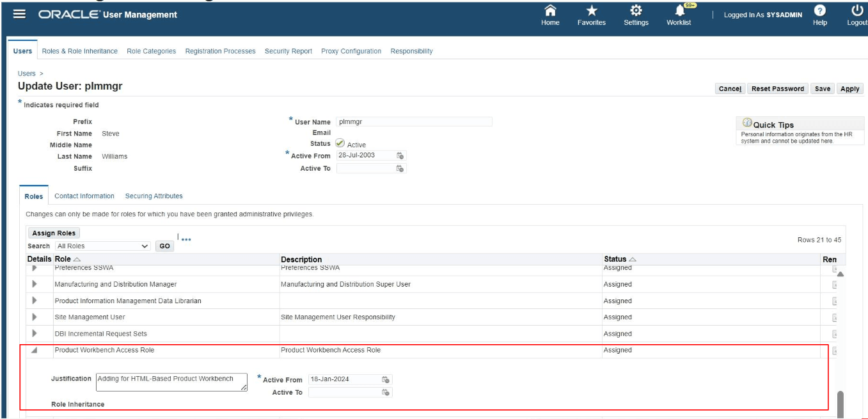
Task: Click the Cancel button
Action: click(730, 89)
